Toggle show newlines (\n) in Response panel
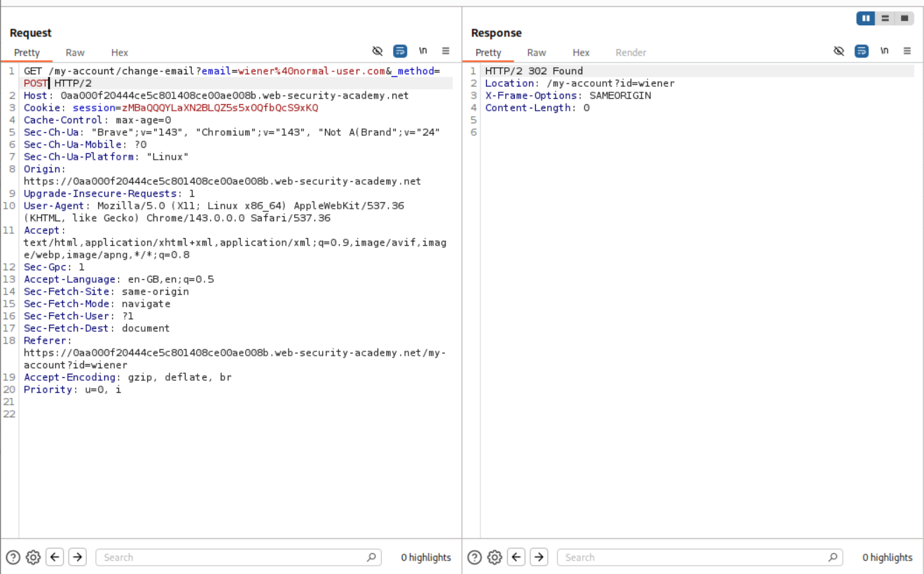The image size is (924, 574). point(885,51)
